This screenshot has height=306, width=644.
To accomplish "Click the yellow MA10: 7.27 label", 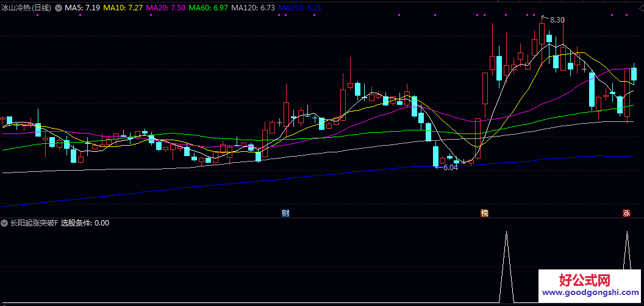I will click(x=123, y=7).
